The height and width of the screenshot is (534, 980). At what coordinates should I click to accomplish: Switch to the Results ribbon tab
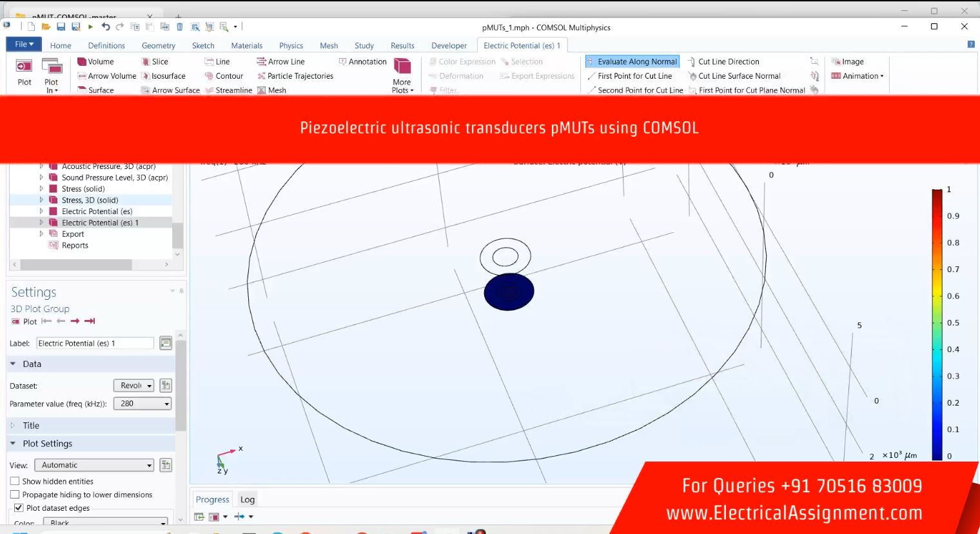402,46
